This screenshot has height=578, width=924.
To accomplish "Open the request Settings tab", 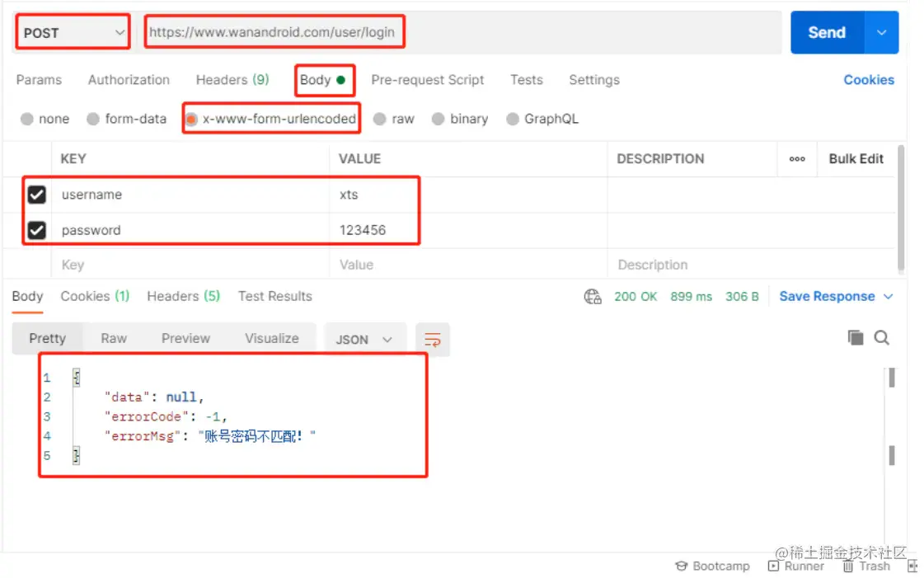I will 594,79.
